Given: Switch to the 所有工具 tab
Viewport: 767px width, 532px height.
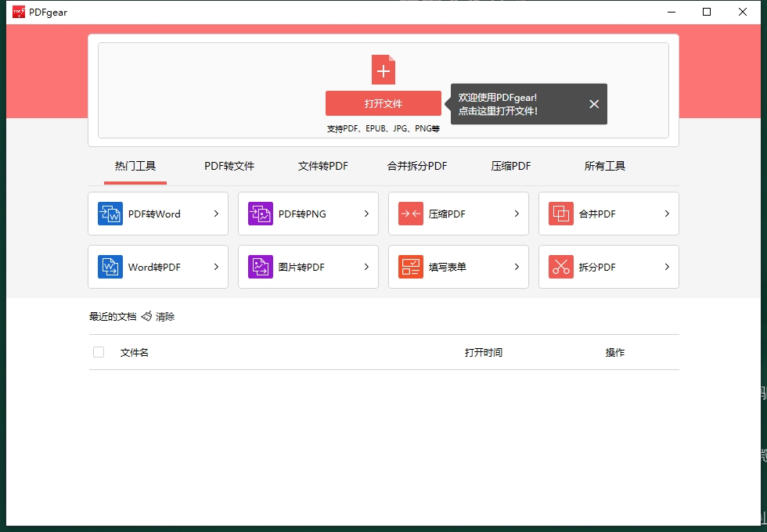Looking at the screenshot, I should coord(604,166).
